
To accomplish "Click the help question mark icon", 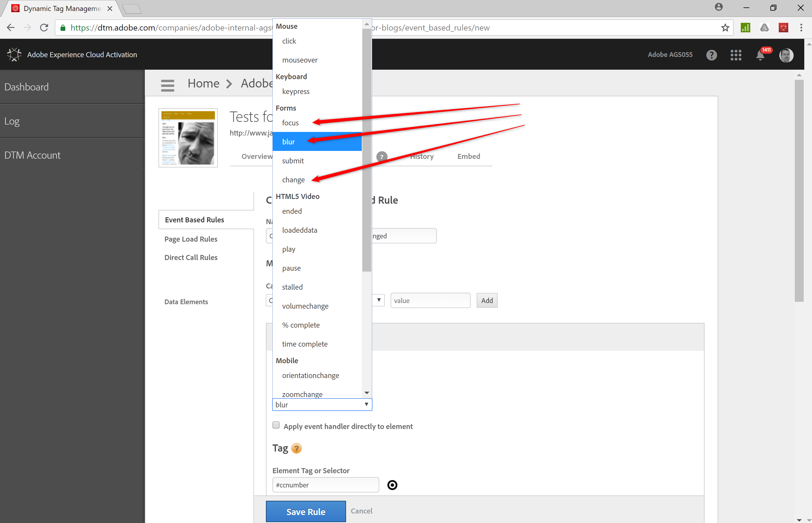I will click(711, 55).
